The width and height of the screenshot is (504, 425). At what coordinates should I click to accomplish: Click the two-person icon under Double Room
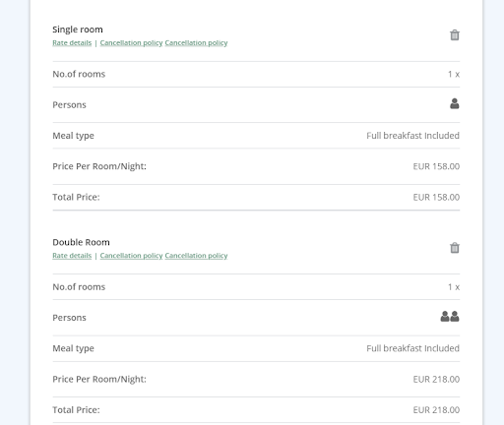(x=450, y=317)
